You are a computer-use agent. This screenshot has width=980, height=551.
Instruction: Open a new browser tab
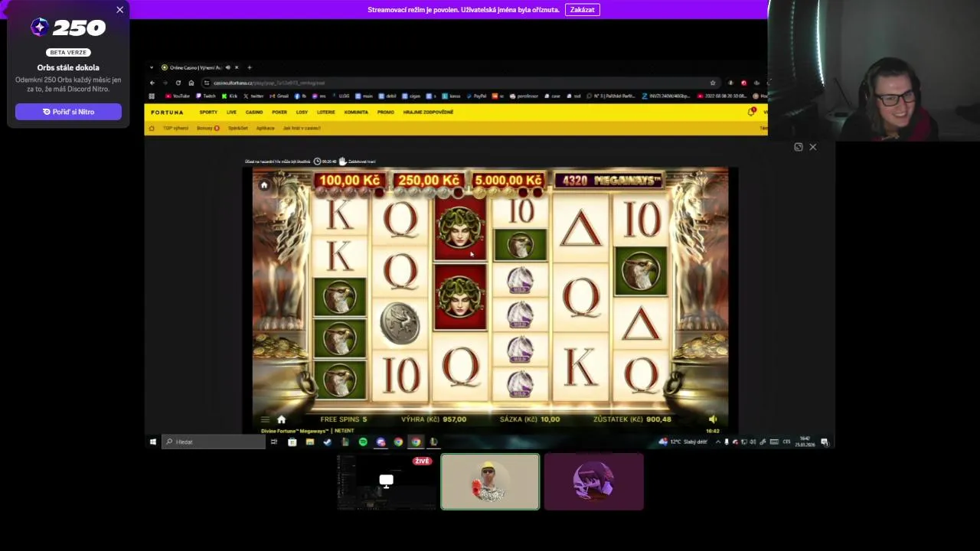[x=249, y=67]
